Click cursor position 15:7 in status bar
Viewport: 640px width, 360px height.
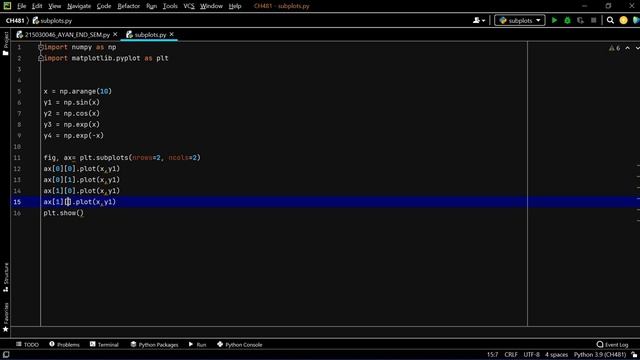pyautogui.click(x=492, y=355)
